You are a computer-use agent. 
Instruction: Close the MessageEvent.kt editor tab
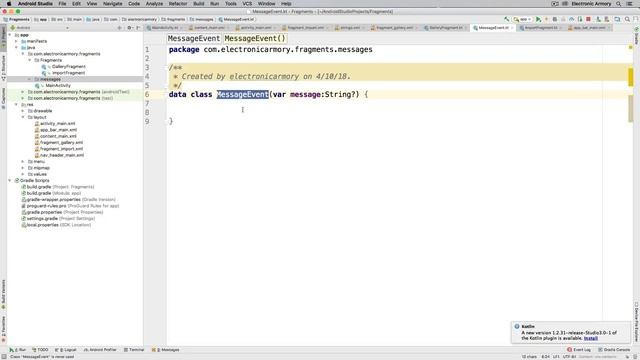pyautogui.click(x=512, y=28)
